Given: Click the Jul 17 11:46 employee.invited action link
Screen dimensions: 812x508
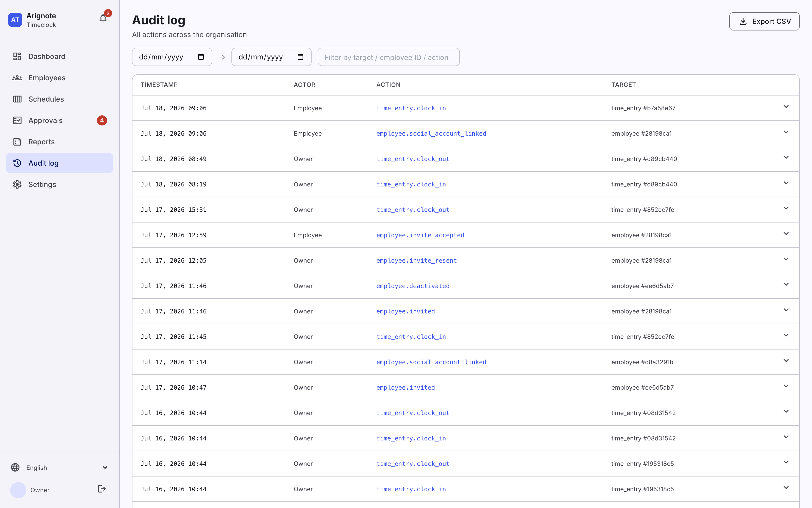Looking at the screenshot, I should (405, 311).
